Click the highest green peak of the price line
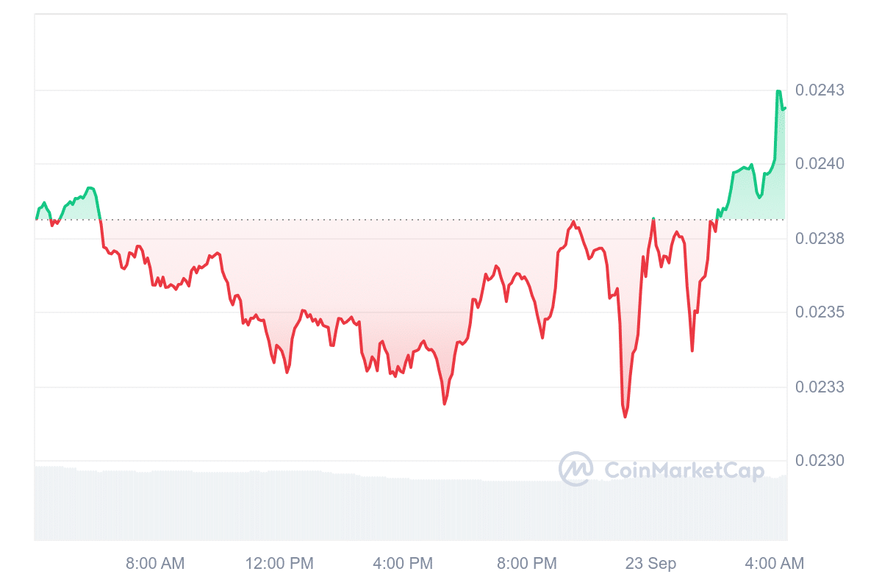882x588 pixels. pyautogui.click(x=778, y=91)
